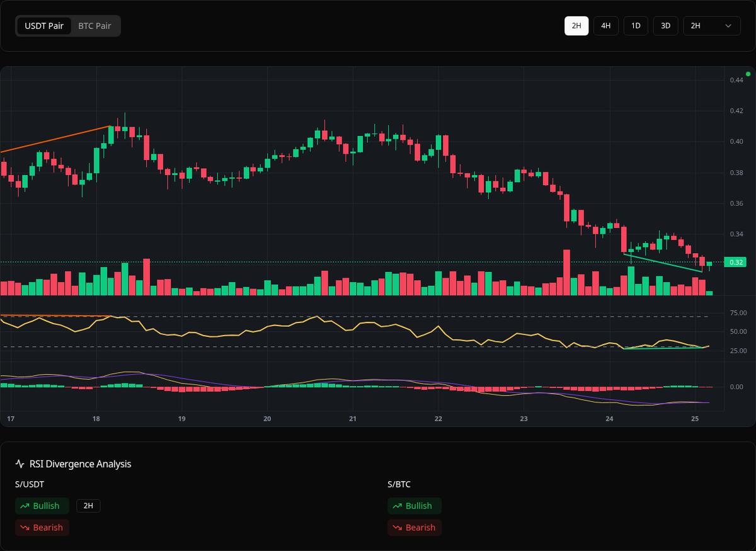Click the 0.38 price axis label
The width and height of the screenshot is (756, 551).
(736, 173)
